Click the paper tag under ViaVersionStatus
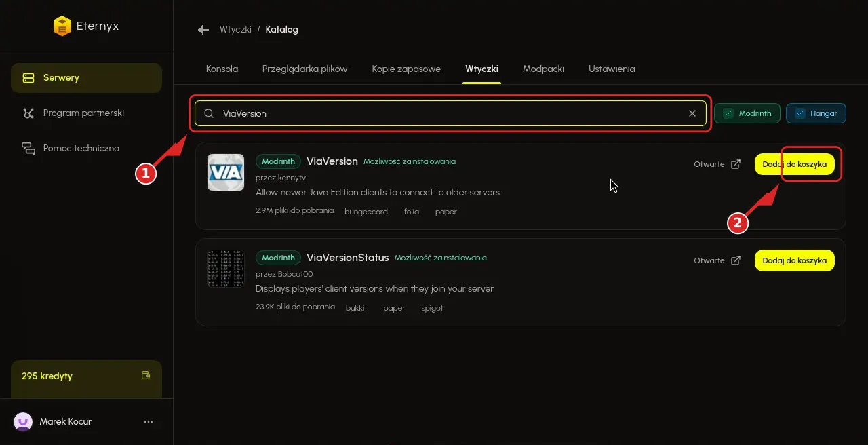Viewport: 868px width, 445px height. [394, 308]
